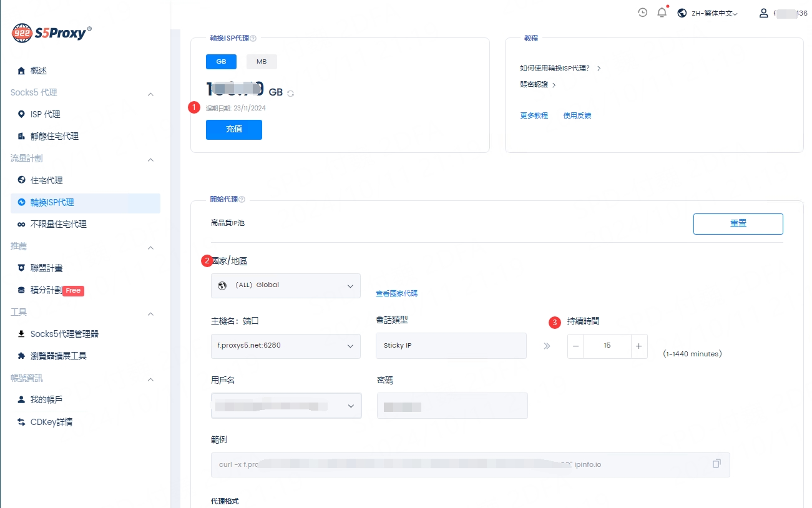Increase duration with the plus button
Image resolution: width=812 pixels, height=508 pixels.
638,346
